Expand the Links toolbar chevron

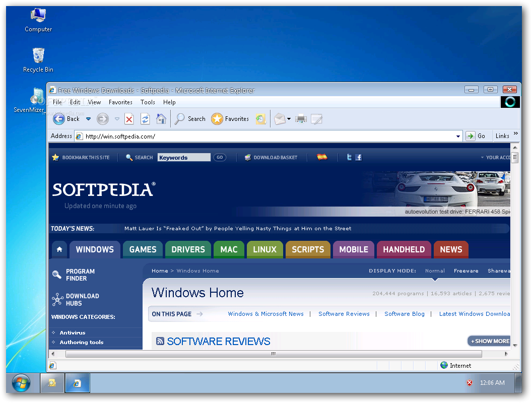click(516, 133)
